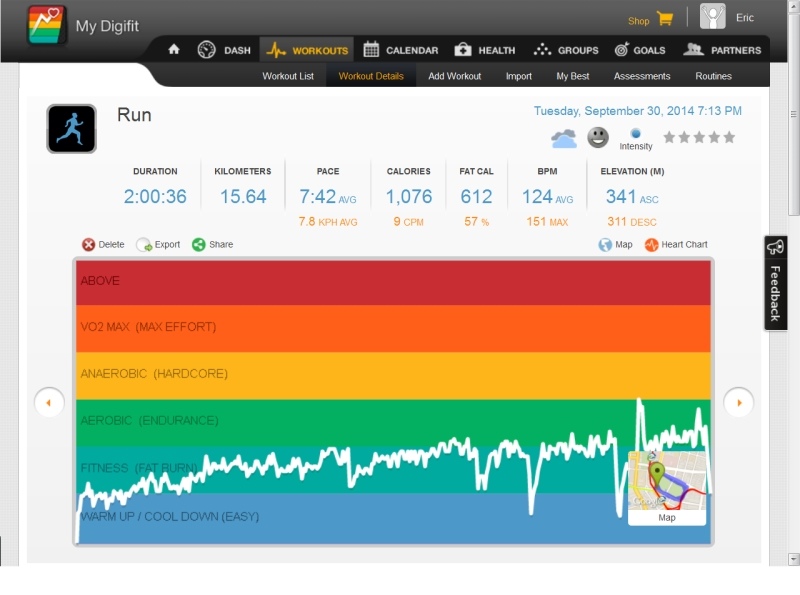Click the blue Intensity dot

click(635, 134)
